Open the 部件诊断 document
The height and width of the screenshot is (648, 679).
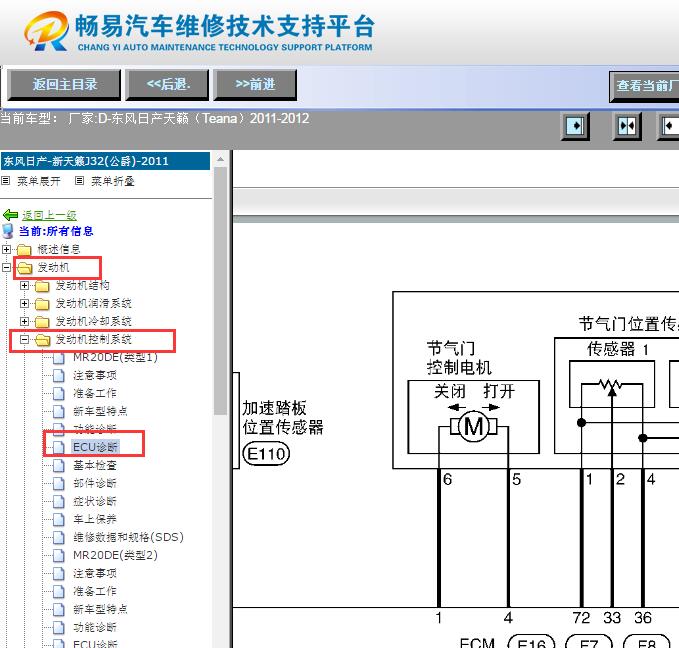[95, 483]
